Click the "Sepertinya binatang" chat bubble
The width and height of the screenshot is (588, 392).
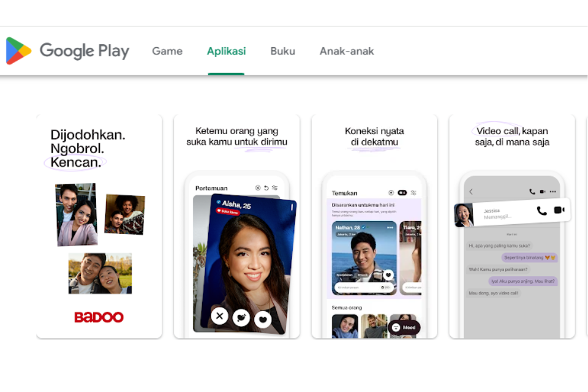coord(529,258)
